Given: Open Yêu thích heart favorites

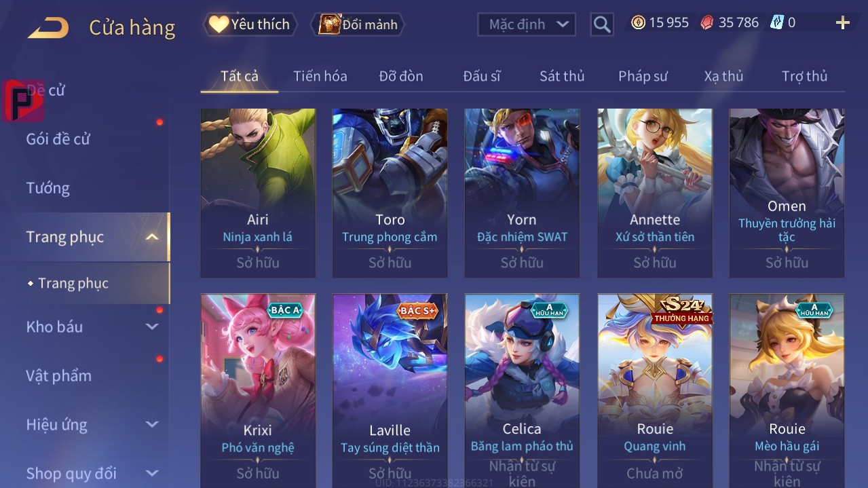Looking at the screenshot, I should coord(250,24).
